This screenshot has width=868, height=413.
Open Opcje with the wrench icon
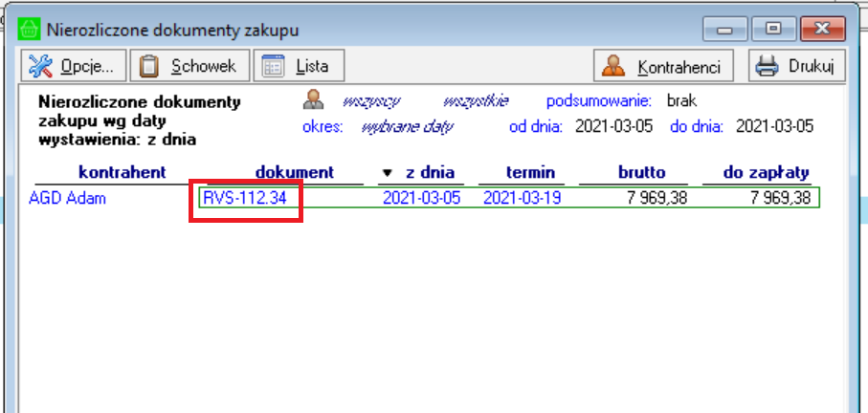click(x=74, y=66)
